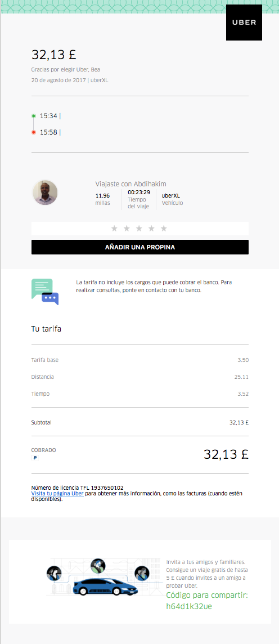Click the AÑADIR UNA PROPINA button

pos(140,247)
